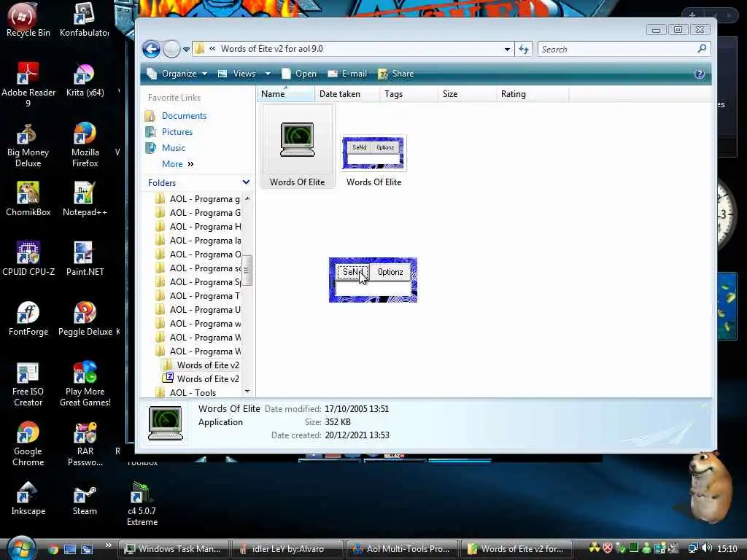Launch Konfabulator from the desktop
The image size is (747, 560).
click(85, 20)
